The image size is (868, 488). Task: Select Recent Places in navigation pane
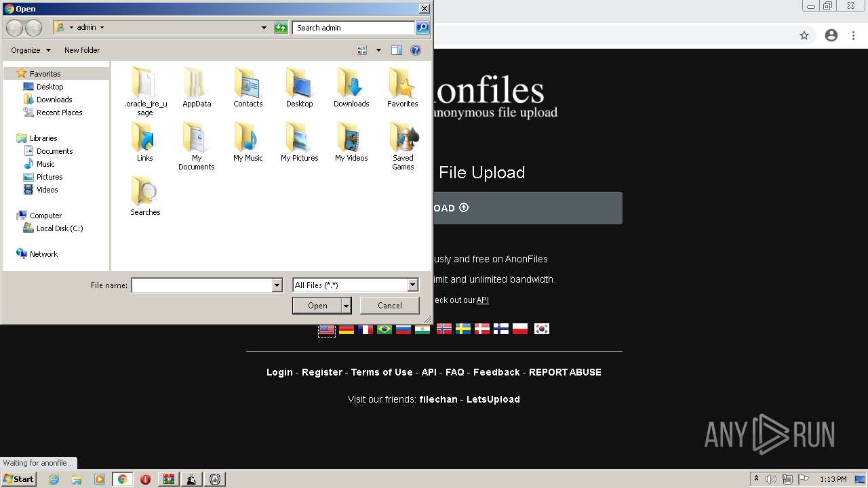(60, 113)
